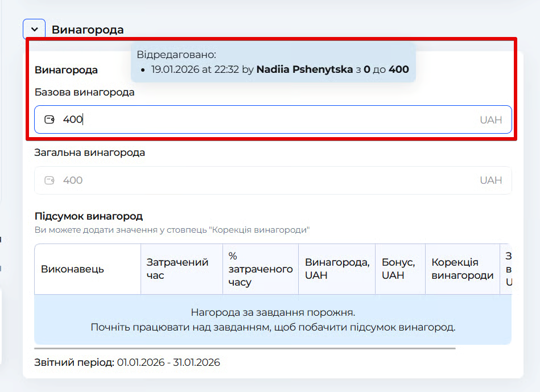Click the wallet icon in Загальна винагорода field
Viewport: 540px width, 392px height.
(50, 180)
